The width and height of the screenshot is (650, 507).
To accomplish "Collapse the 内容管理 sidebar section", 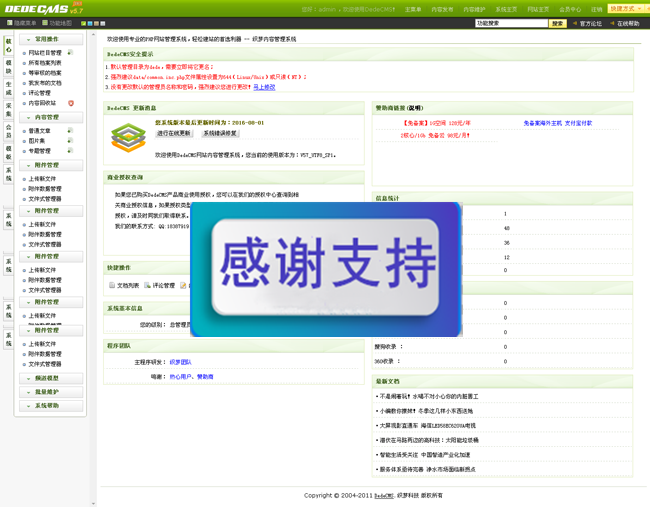I will 51,117.
